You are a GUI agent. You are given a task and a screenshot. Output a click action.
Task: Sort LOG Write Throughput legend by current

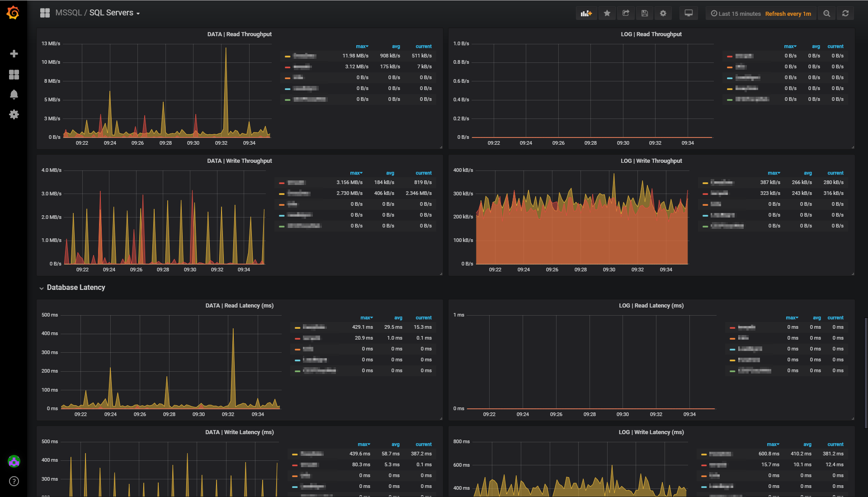point(835,173)
